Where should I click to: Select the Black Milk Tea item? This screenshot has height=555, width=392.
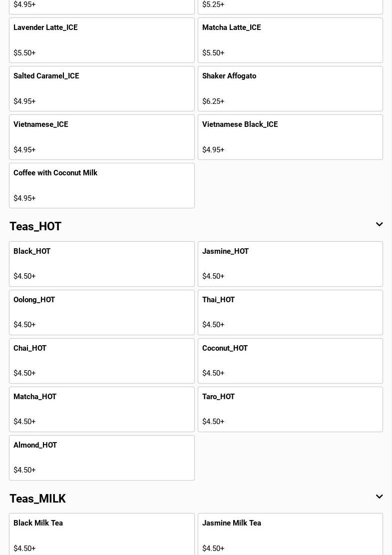coord(102,535)
